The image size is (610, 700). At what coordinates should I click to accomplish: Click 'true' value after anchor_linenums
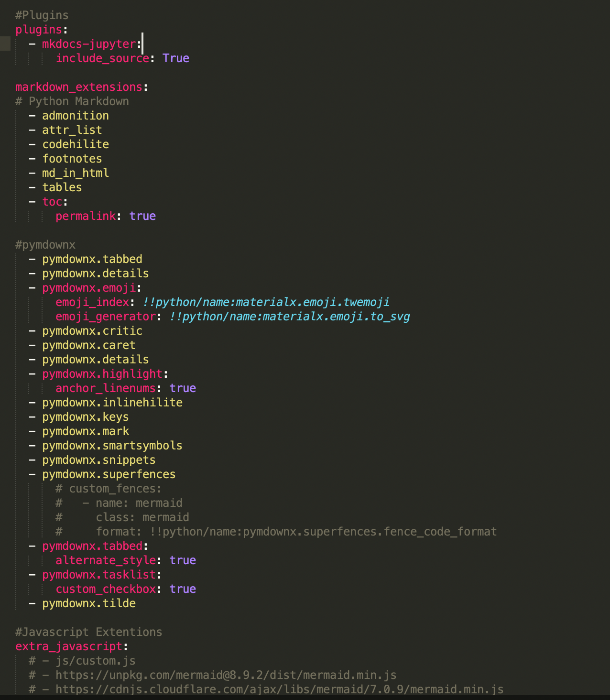[183, 388]
